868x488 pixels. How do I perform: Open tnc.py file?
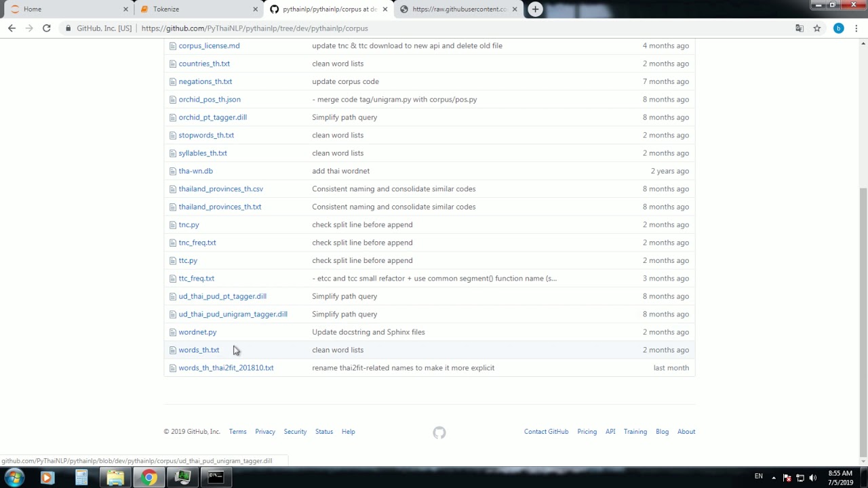(189, 225)
